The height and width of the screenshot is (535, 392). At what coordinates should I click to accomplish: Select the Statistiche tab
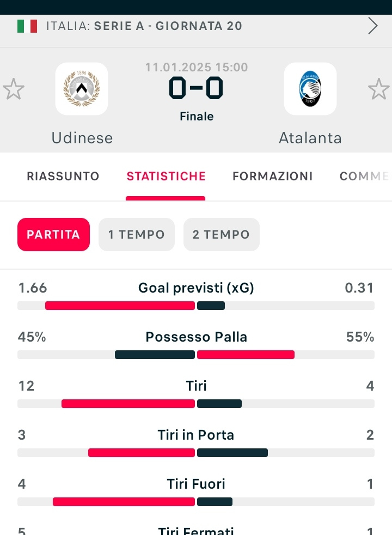[x=166, y=176]
